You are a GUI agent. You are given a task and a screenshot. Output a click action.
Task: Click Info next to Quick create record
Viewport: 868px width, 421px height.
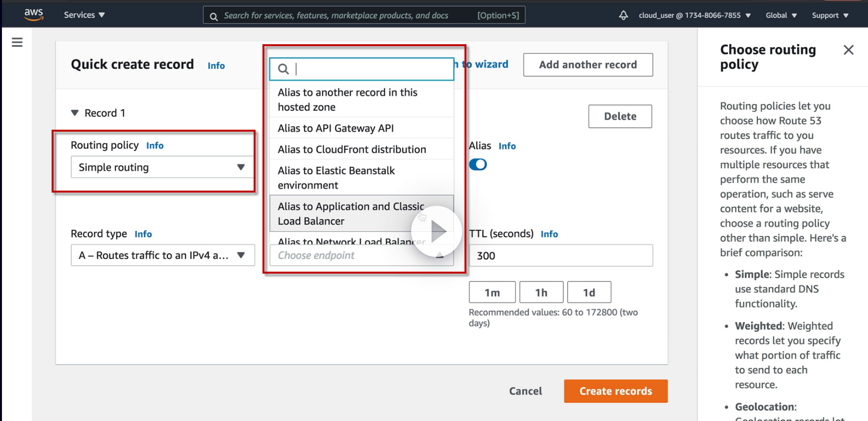pyautogui.click(x=216, y=66)
